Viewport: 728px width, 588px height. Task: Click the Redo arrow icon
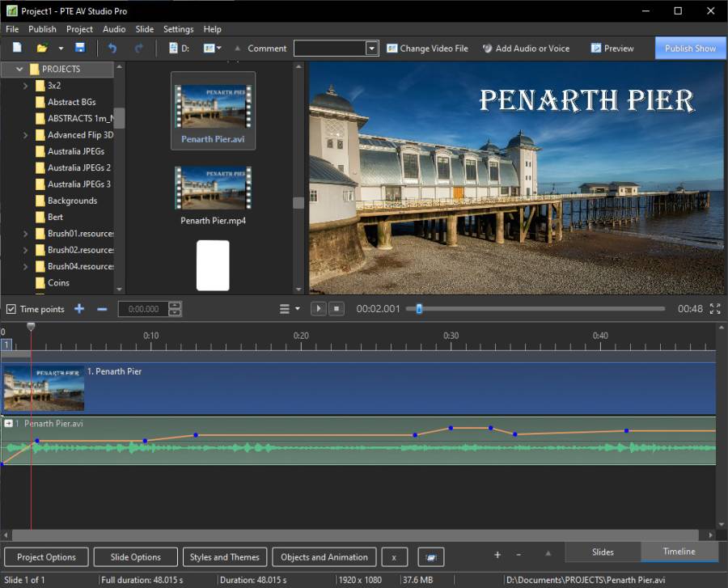(138, 49)
